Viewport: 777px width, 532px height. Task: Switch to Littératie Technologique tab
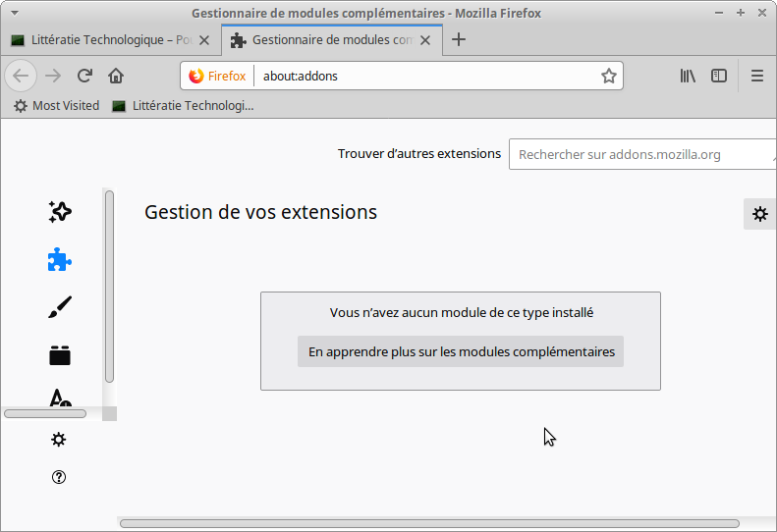click(x=110, y=40)
